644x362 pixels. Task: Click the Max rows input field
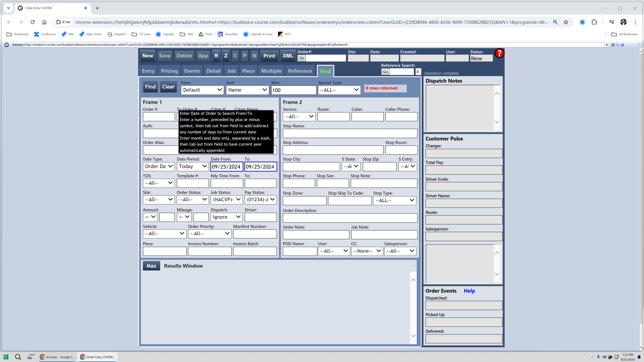(x=294, y=90)
